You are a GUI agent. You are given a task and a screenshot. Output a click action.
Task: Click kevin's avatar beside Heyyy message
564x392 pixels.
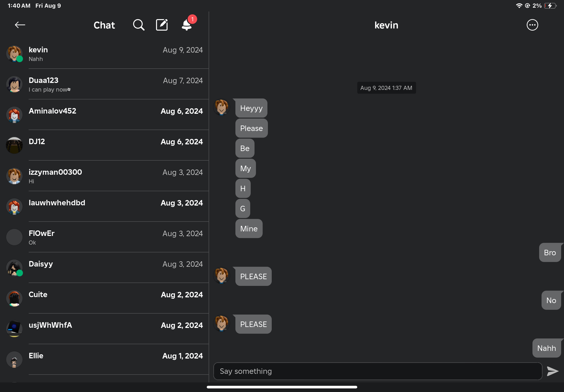(x=221, y=107)
